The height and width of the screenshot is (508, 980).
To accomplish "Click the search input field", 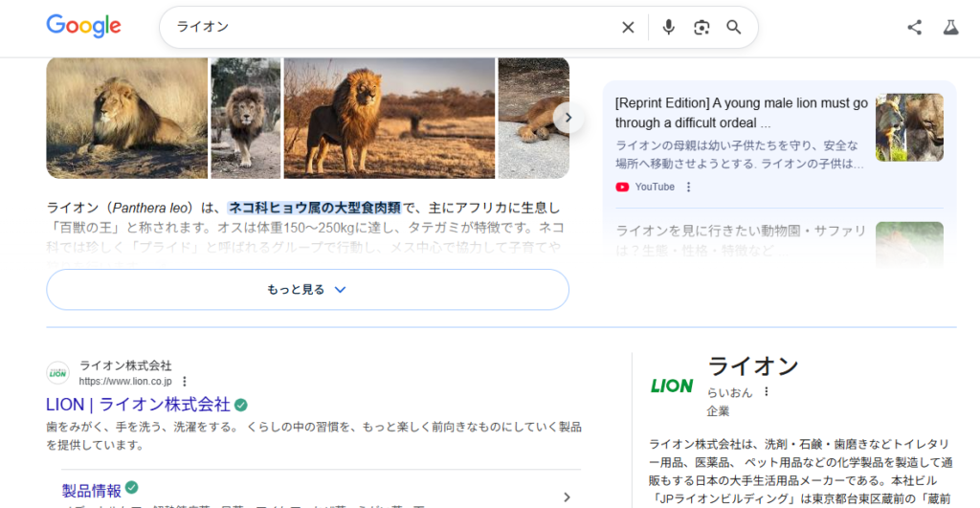I will (383, 28).
